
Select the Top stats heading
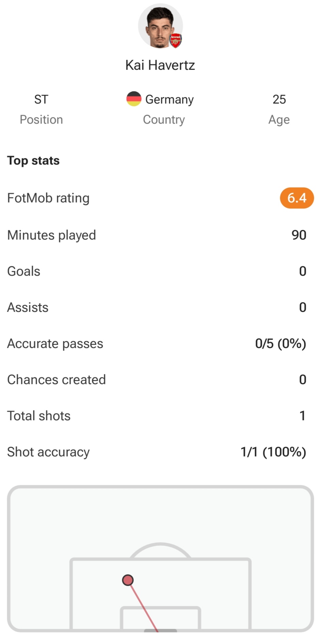(33, 160)
